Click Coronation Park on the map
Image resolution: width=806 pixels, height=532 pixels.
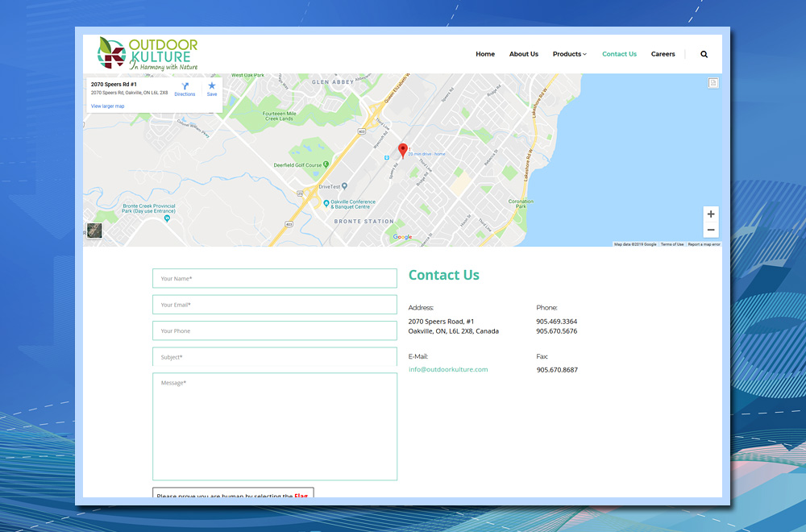521,204
